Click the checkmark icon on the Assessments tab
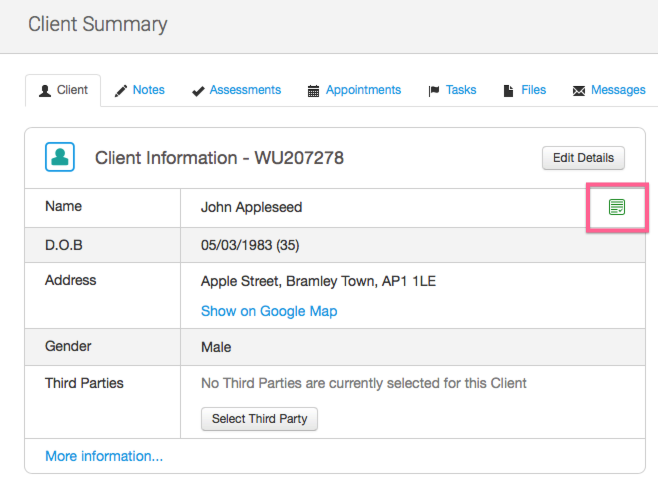The image size is (658, 486). [x=198, y=91]
